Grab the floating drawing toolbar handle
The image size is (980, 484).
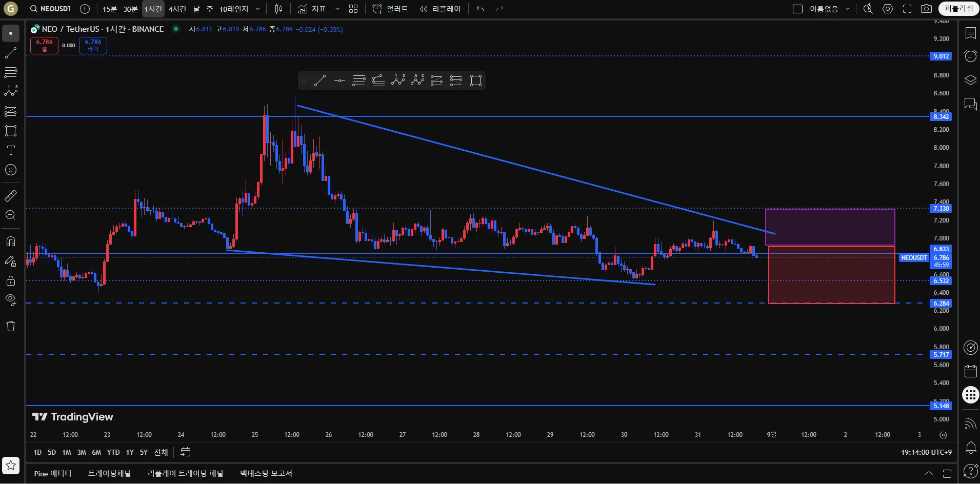coord(304,80)
